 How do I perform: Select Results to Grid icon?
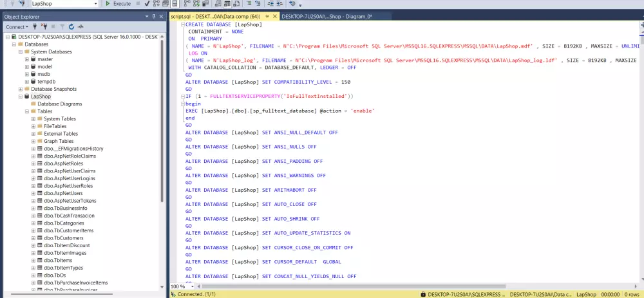point(227,3)
